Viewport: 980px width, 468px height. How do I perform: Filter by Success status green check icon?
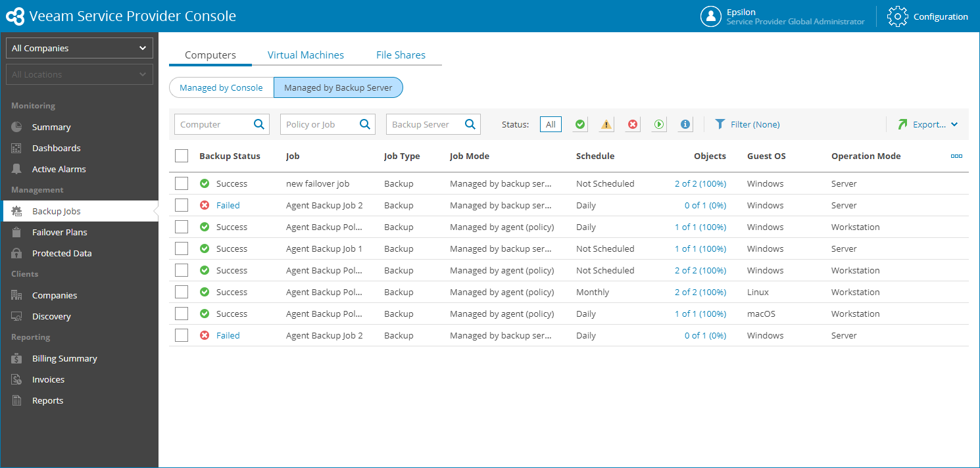[579, 124]
